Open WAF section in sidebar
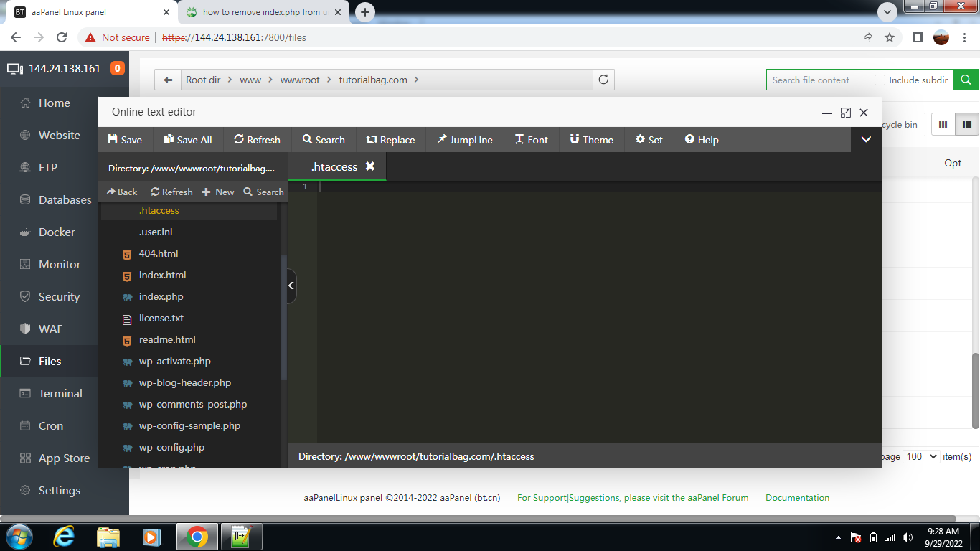The height and width of the screenshot is (551, 980). tap(49, 329)
